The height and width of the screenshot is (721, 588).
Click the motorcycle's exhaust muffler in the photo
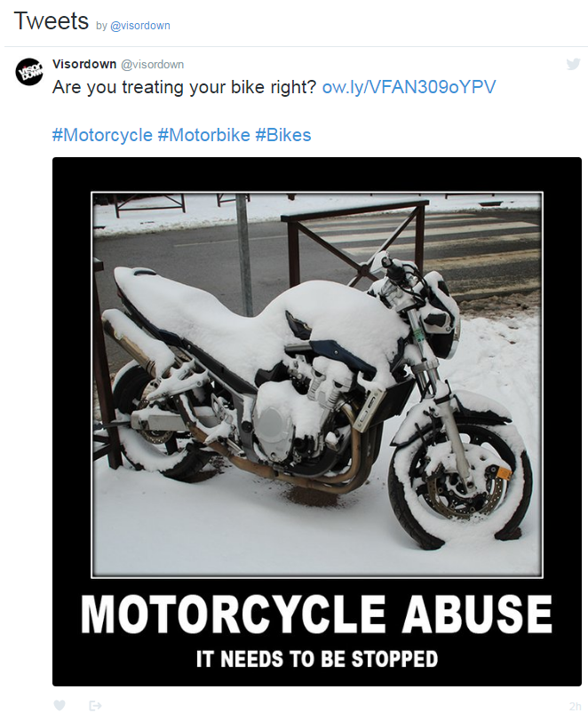click(137, 342)
